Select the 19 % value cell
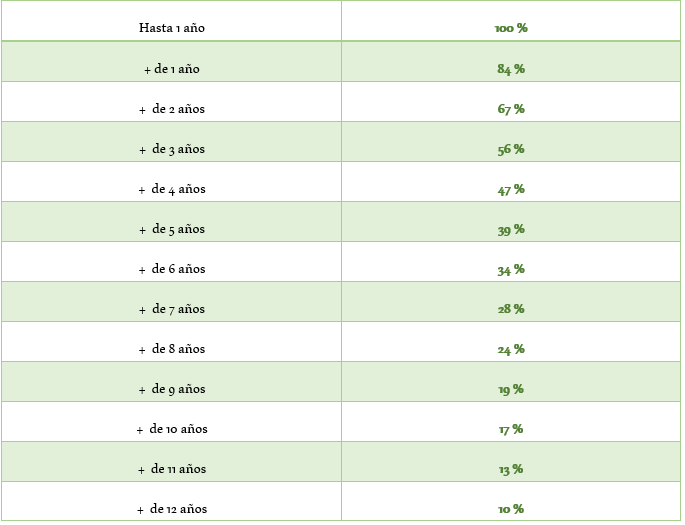 pyautogui.click(x=510, y=389)
